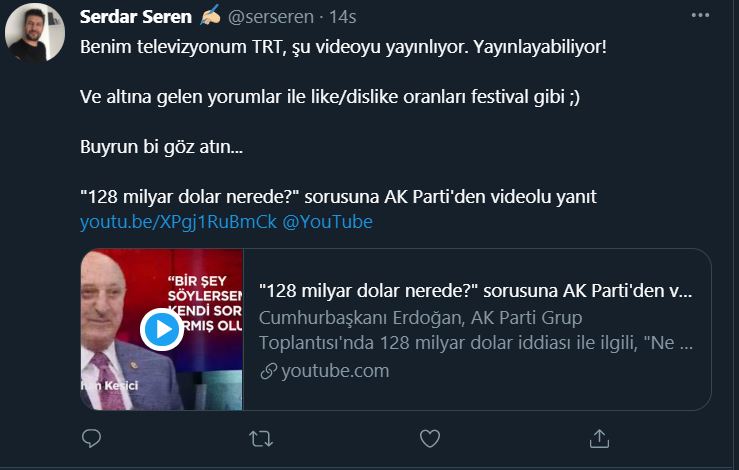The height and width of the screenshot is (470, 739).
Task: Click the youtube.com domain in the card
Action: pos(335,371)
